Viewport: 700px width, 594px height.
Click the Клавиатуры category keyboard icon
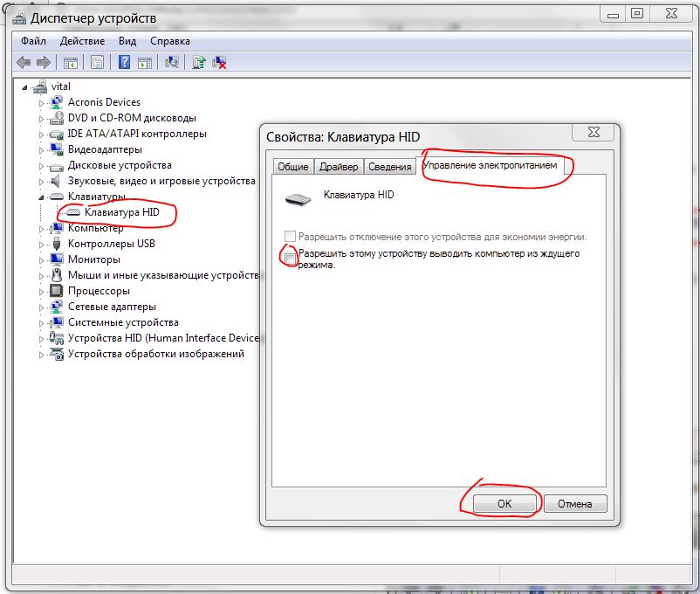click(x=56, y=197)
